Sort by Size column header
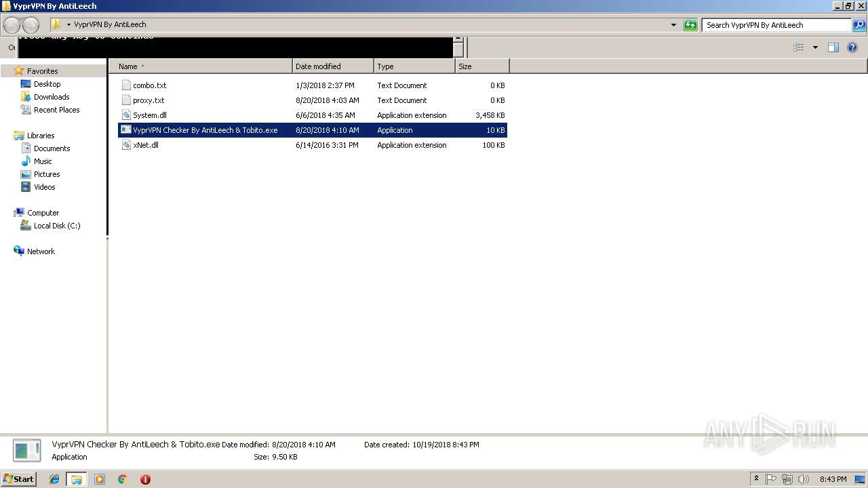 (482, 66)
